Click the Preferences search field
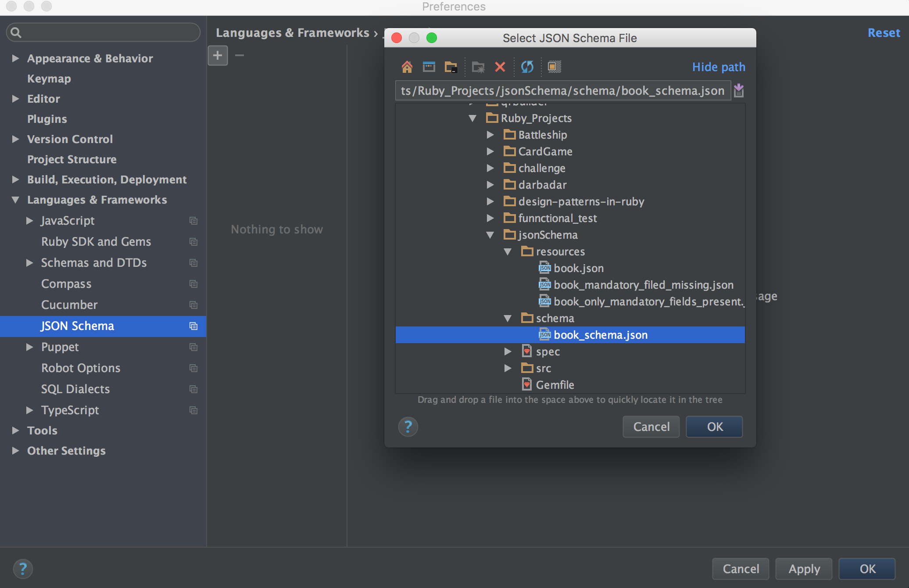Viewport: 909px width, 588px height. point(103,32)
